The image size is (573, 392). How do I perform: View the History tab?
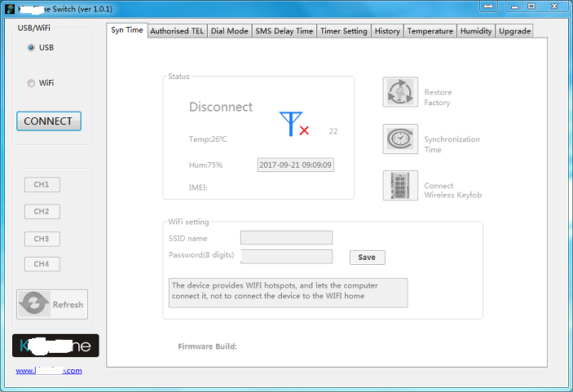387,31
